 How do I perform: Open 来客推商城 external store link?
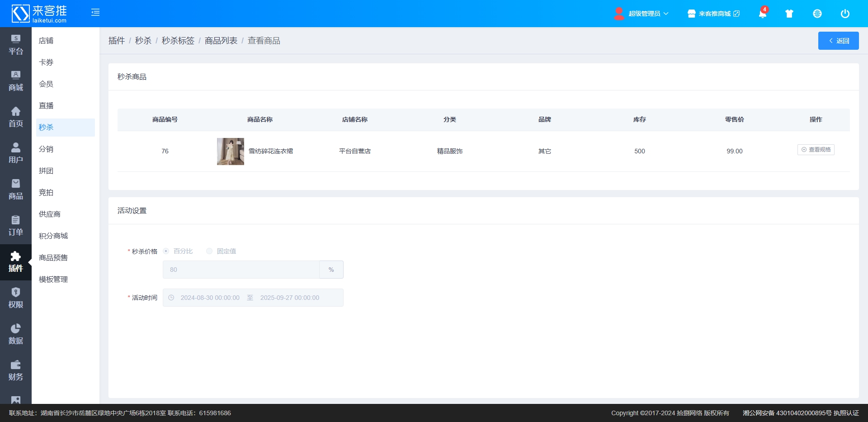pos(714,14)
